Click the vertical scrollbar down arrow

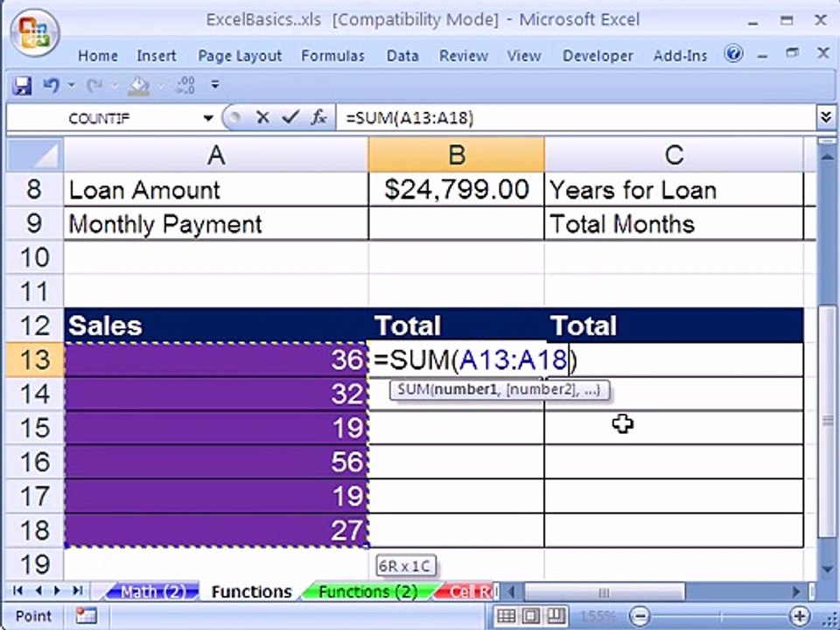click(827, 569)
